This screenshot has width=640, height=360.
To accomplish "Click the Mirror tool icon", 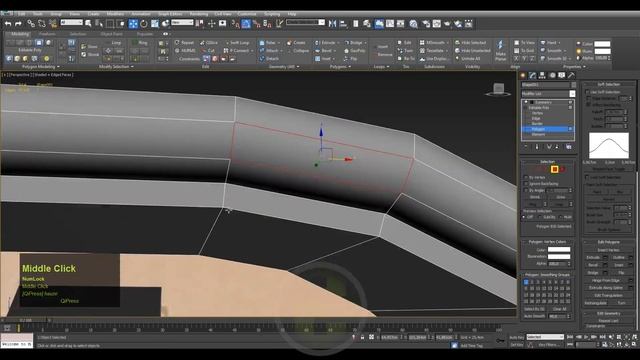I will point(333,24).
